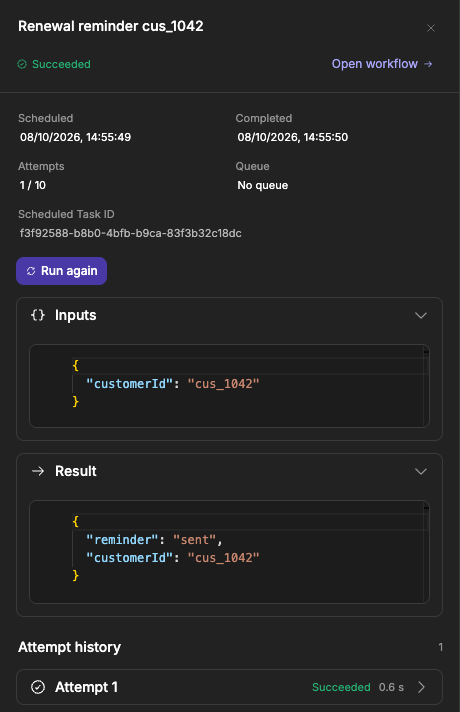Image resolution: width=460 pixels, height=712 pixels.
Task: Open the Attempt 1 row
Action: (229, 687)
